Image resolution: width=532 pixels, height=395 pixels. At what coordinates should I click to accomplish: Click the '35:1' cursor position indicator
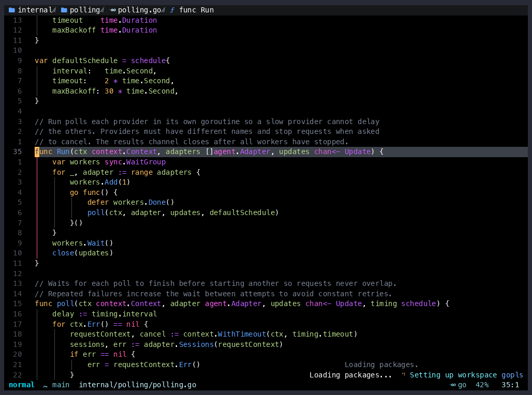[510, 385]
